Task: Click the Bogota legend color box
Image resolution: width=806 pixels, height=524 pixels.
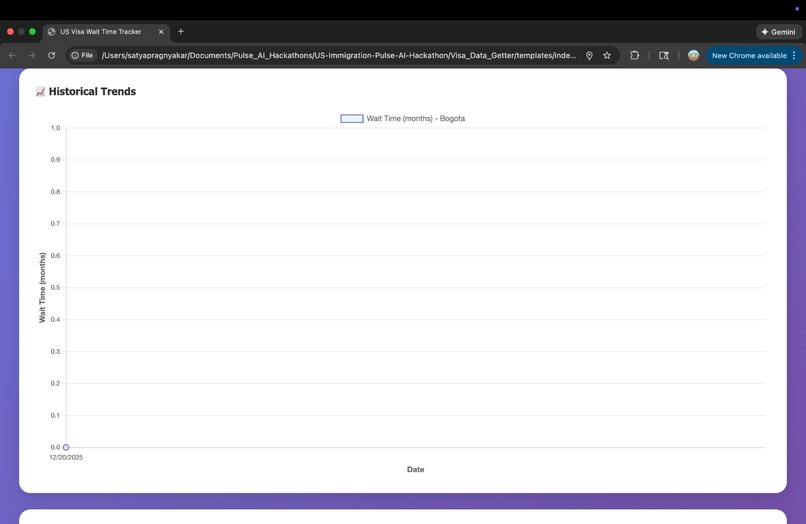Action: (x=352, y=119)
